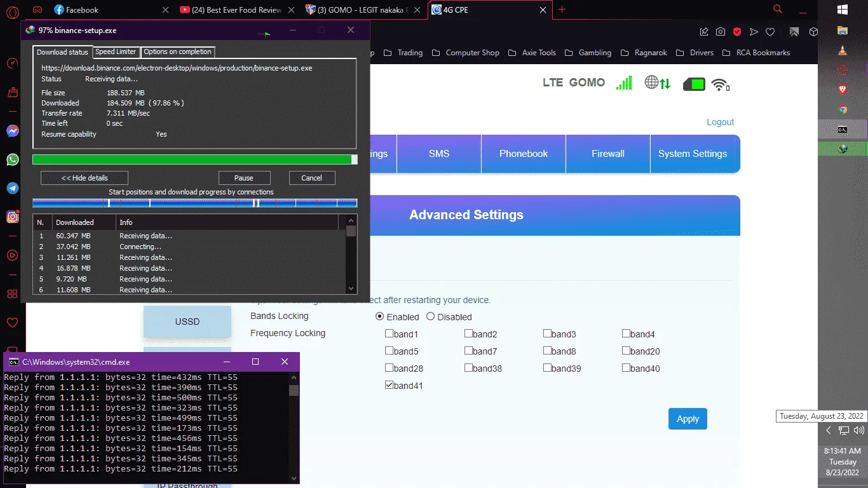The width and height of the screenshot is (868, 488).
Task: Check the band1 checkbox
Action: pos(389,333)
